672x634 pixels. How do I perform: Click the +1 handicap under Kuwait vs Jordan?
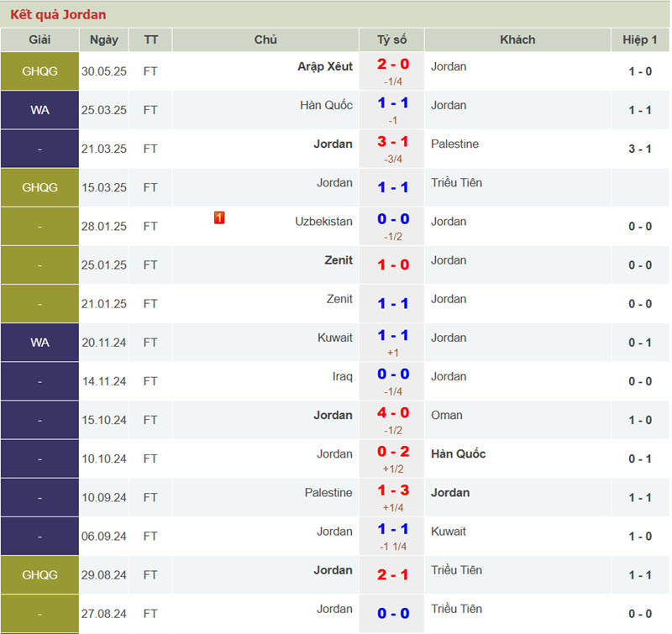point(393,353)
